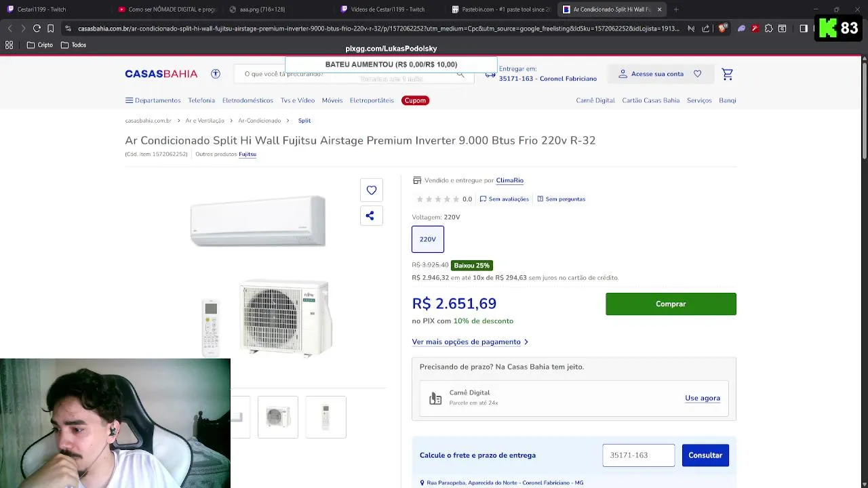This screenshot has height=488, width=868.
Task: Add product to favorites with heart icon
Action: (x=372, y=190)
